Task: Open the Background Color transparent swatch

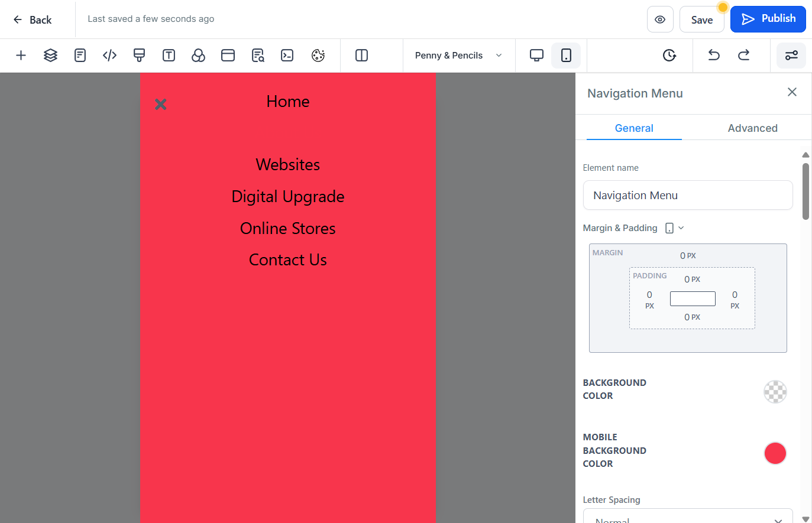Action: point(775,392)
